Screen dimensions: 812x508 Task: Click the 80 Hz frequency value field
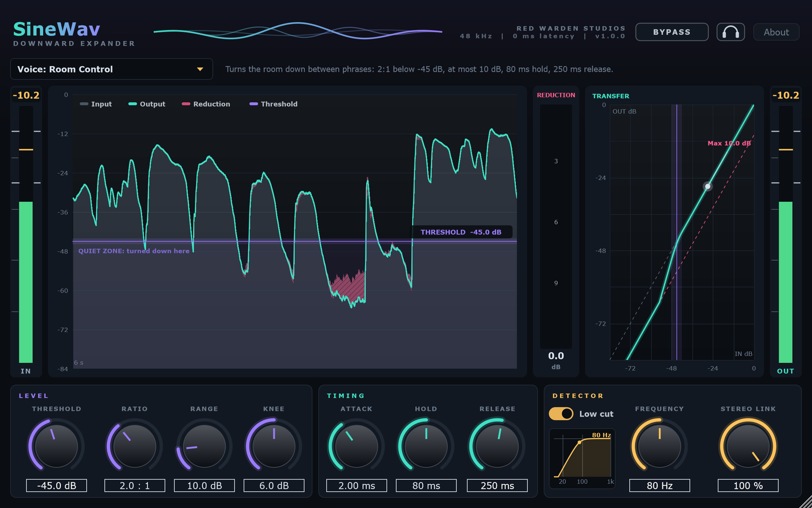coord(659,486)
